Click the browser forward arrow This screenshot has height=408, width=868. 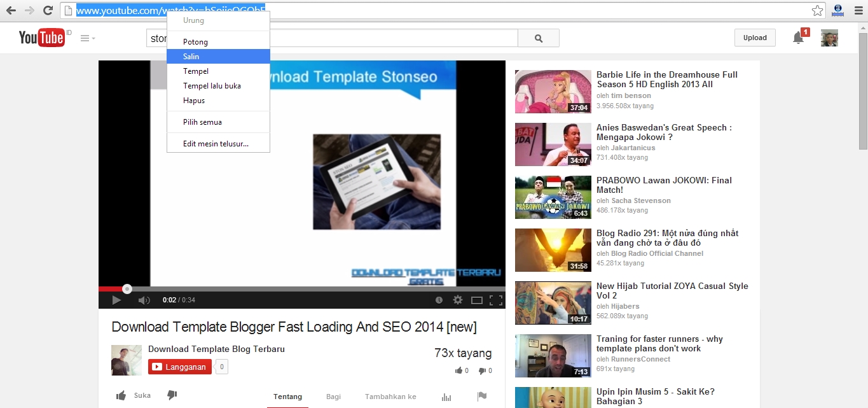29,10
